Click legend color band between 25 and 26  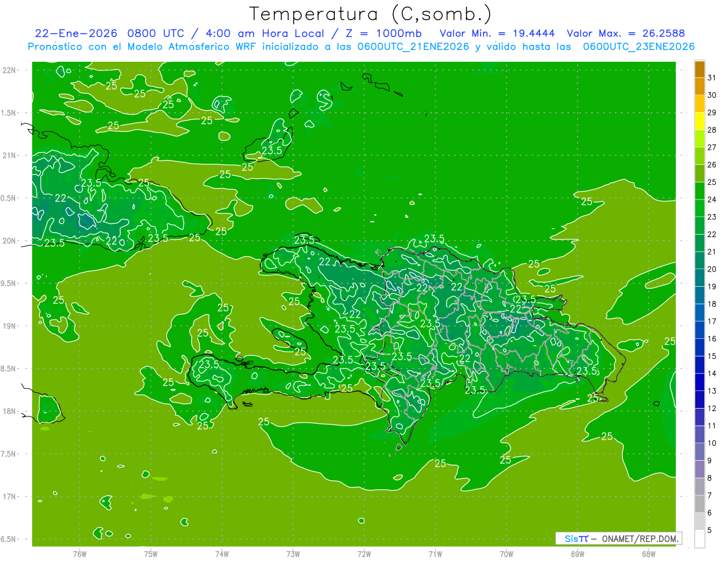pos(699,173)
